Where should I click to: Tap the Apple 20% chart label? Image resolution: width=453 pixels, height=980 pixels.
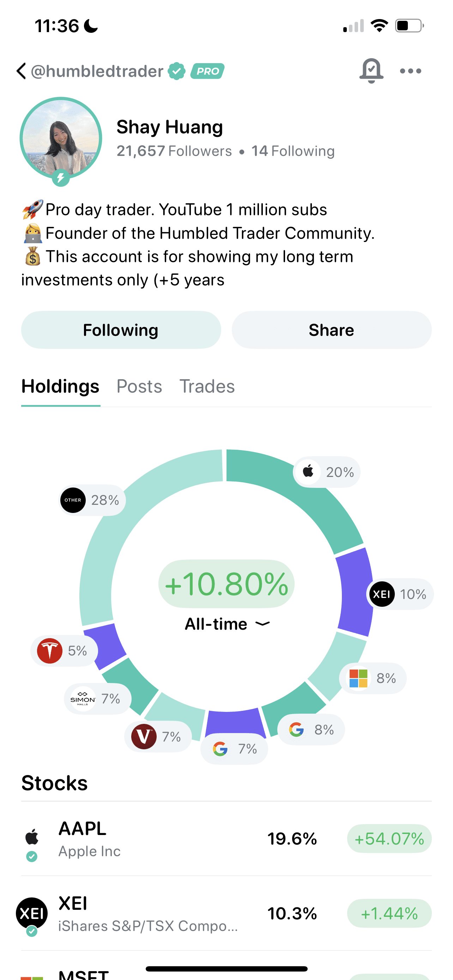tap(327, 472)
